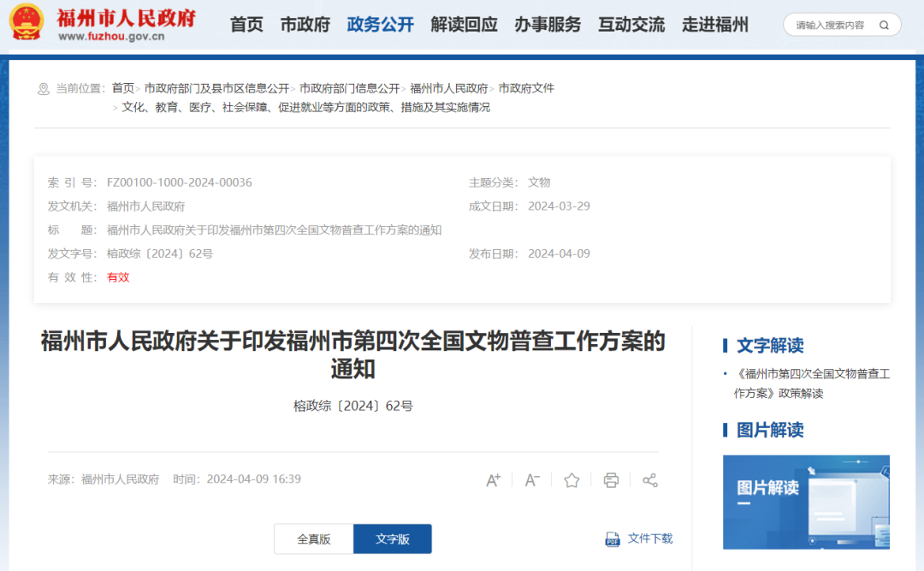The image size is (924, 571).
Task: Click the time stamp 2024-04-09 16:39
Action: point(253,479)
